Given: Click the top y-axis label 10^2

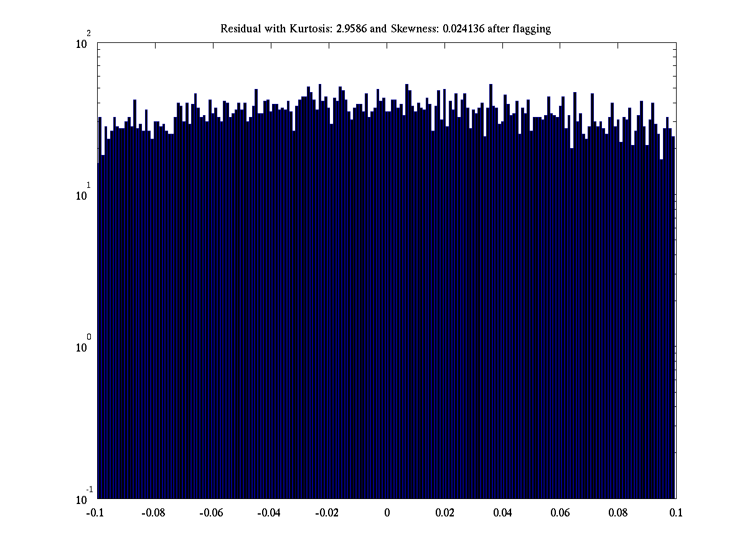Looking at the screenshot, I should tap(84, 42).
